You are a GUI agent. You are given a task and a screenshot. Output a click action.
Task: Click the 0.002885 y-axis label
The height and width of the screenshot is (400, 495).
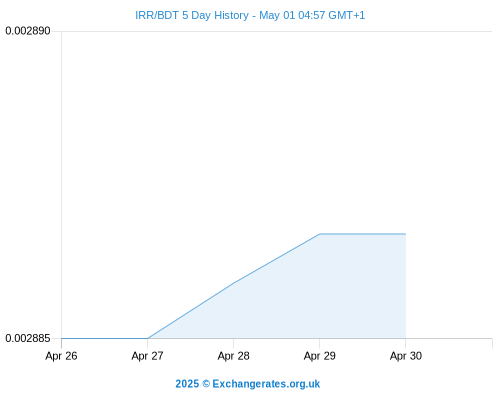(28, 338)
